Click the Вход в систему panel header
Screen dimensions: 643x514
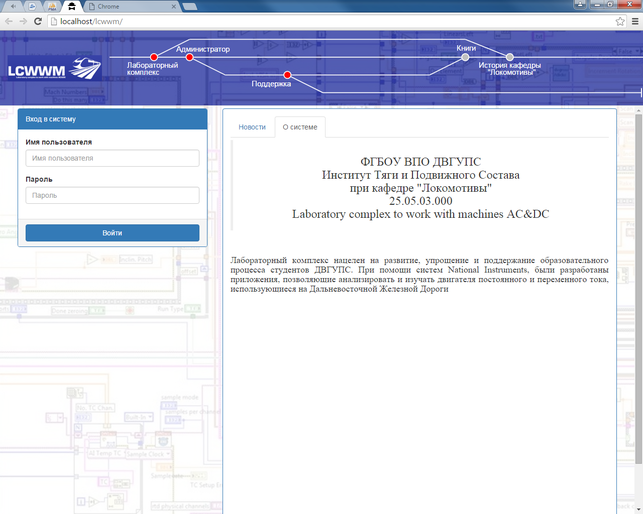112,119
